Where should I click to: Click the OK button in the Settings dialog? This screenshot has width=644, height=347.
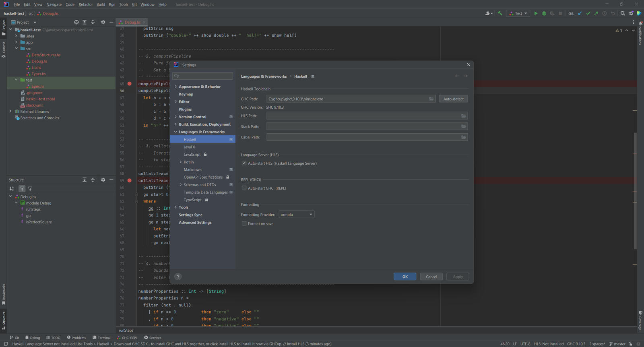click(x=405, y=277)
